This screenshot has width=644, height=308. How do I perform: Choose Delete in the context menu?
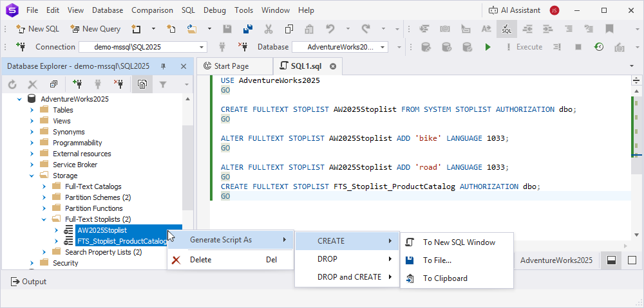point(231,260)
